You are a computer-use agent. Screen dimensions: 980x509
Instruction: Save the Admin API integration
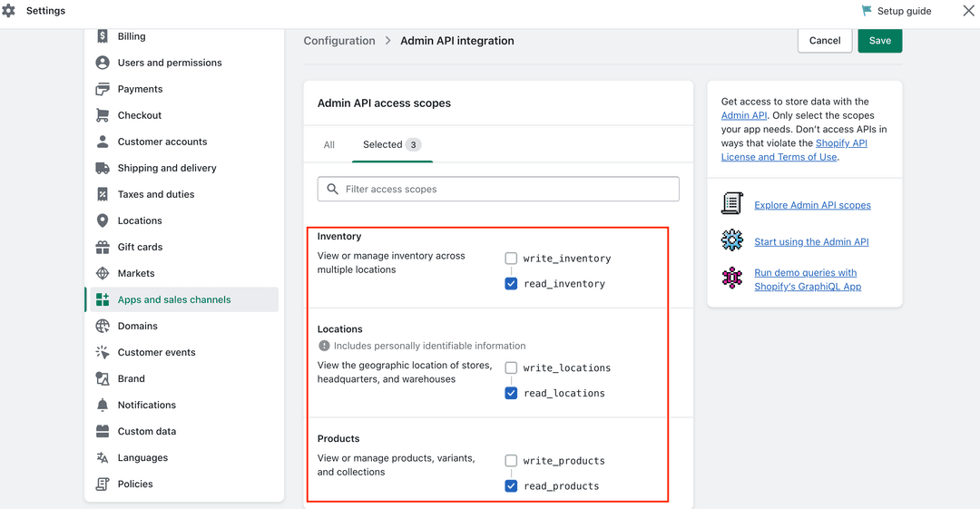879,41
